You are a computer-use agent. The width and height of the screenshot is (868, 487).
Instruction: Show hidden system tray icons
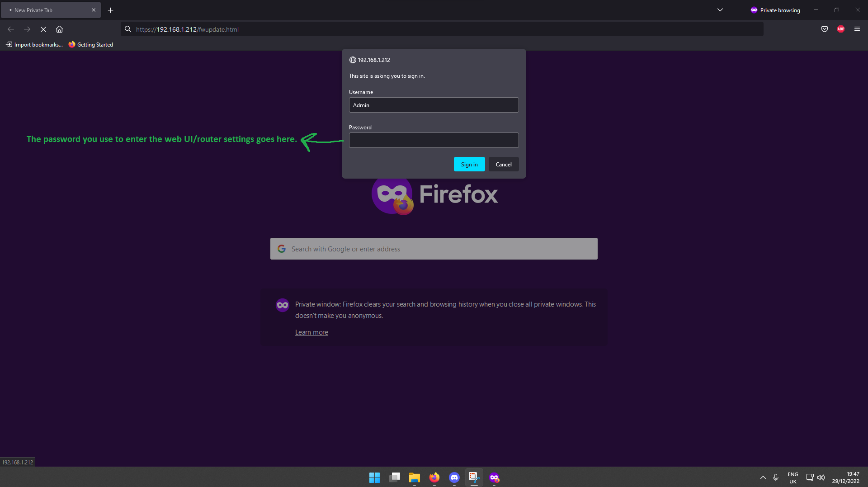pos(763,478)
